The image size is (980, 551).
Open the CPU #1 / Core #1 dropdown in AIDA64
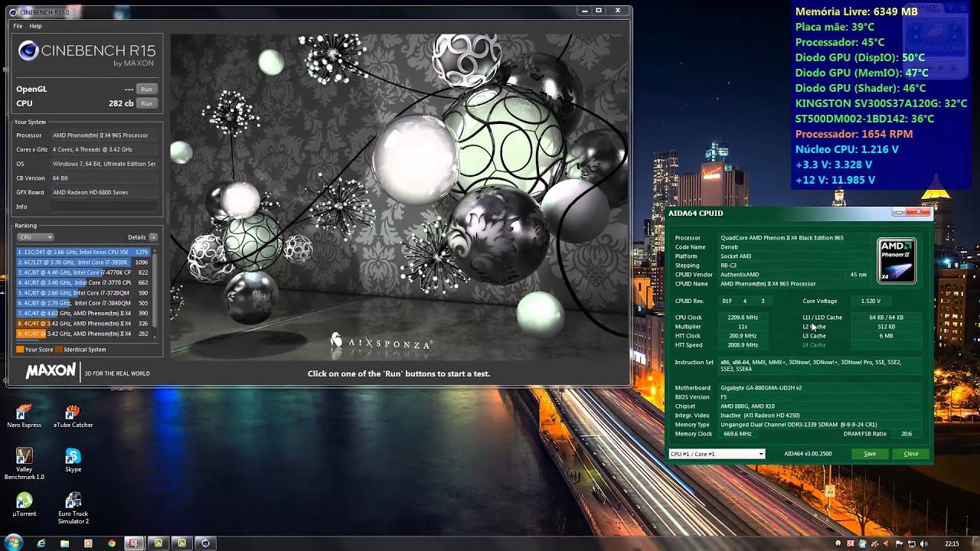tap(717, 454)
